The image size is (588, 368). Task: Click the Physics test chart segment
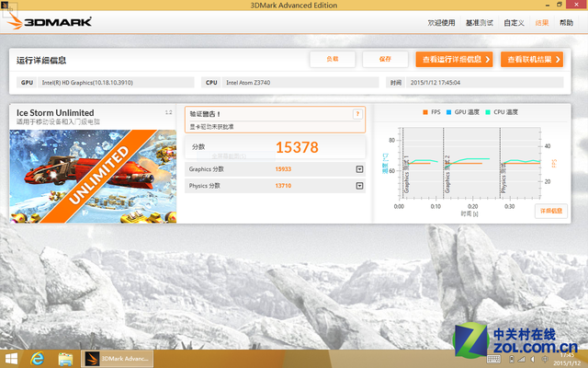(520, 163)
